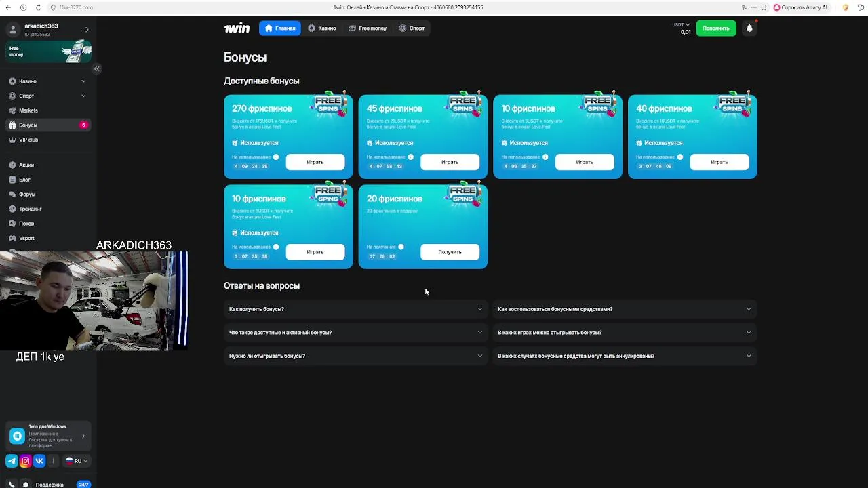This screenshot has height=488, width=868.
Task: Click Играть on 40 фриспинов card
Action: click(x=719, y=162)
